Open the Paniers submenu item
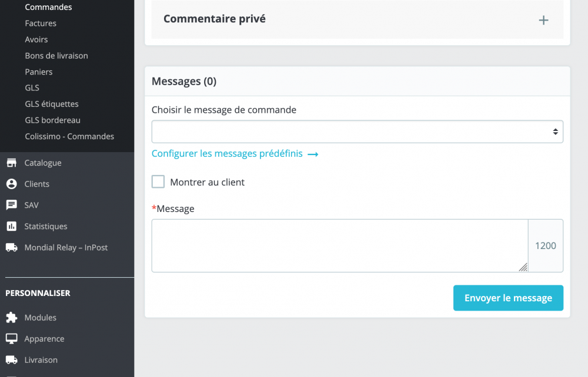The width and height of the screenshot is (588, 377). [39, 72]
